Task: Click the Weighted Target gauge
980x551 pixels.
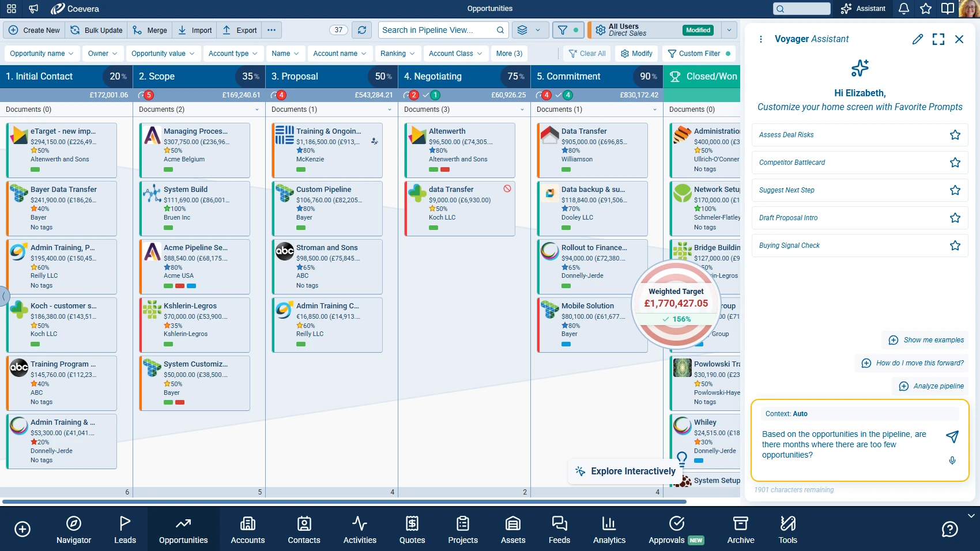Action: pyautogui.click(x=676, y=304)
